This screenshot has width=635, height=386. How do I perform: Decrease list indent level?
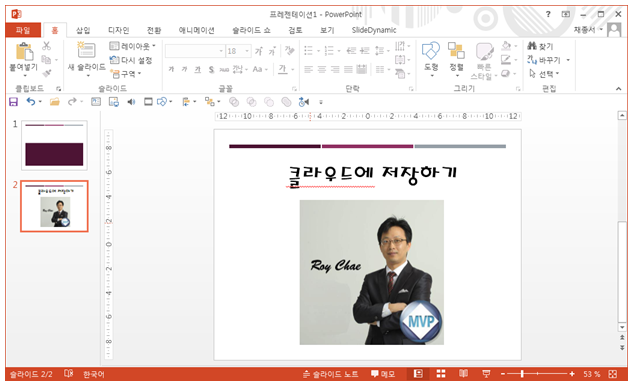[351, 51]
